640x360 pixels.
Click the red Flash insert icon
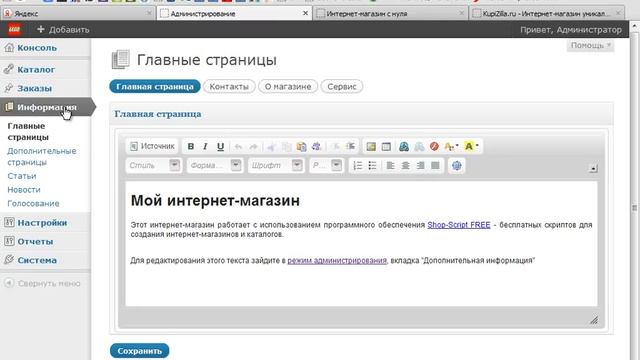coord(434,147)
